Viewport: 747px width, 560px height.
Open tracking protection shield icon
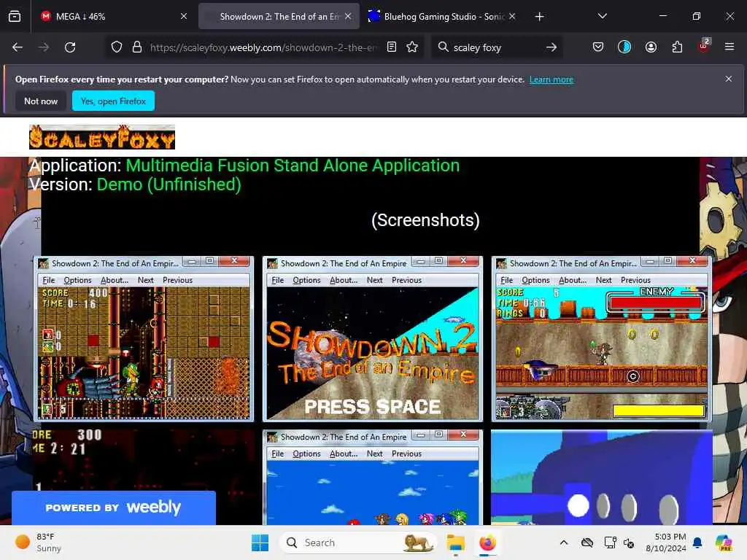(117, 47)
